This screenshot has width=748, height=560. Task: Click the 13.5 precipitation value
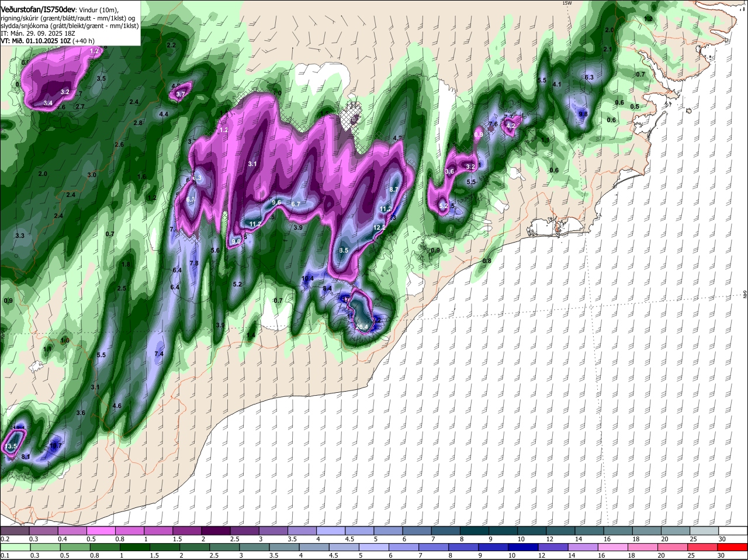click(x=10, y=447)
